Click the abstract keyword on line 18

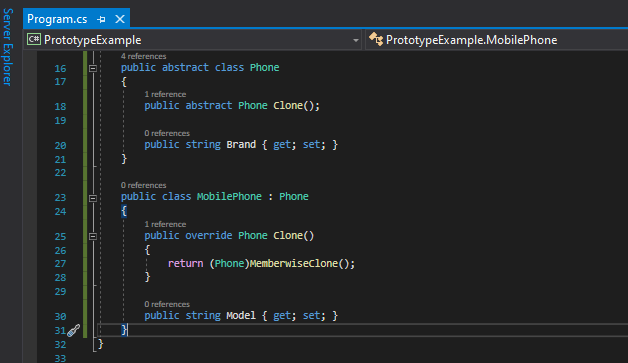click(208, 105)
